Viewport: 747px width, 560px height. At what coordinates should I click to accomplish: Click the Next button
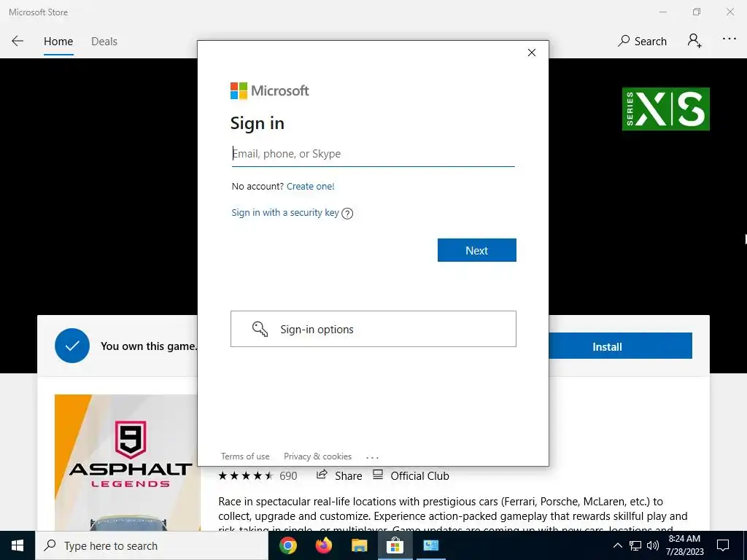tap(476, 250)
